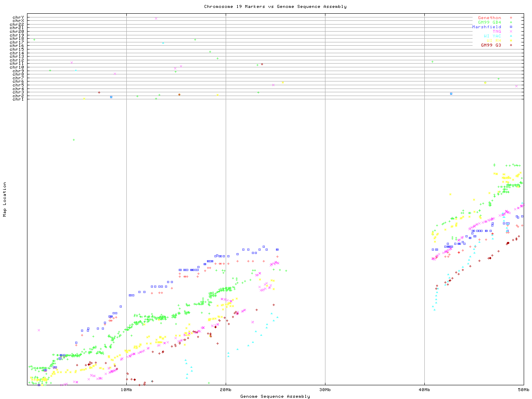Click the WI YAC legend text
The width and height of the screenshot is (532, 399).
(492, 36)
